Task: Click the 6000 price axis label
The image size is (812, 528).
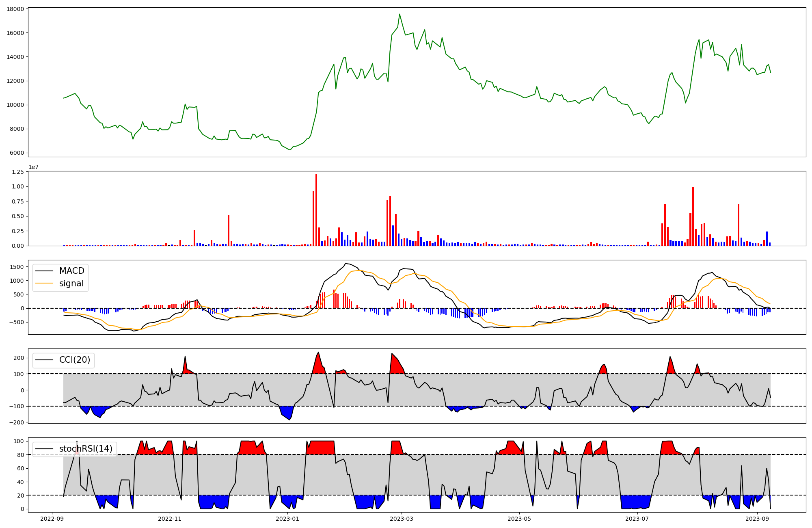Action: 17,153
